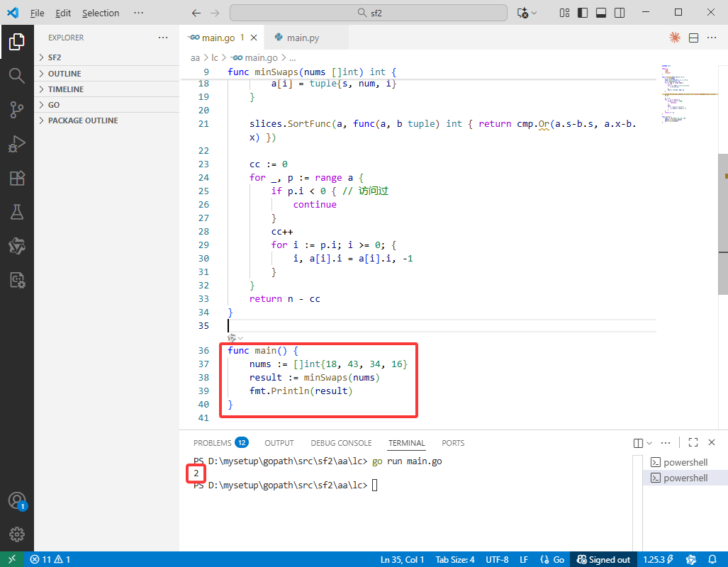Open terminal panel More Actions ellipsis
This screenshot has width=728, height=567.
coord(666,442)
